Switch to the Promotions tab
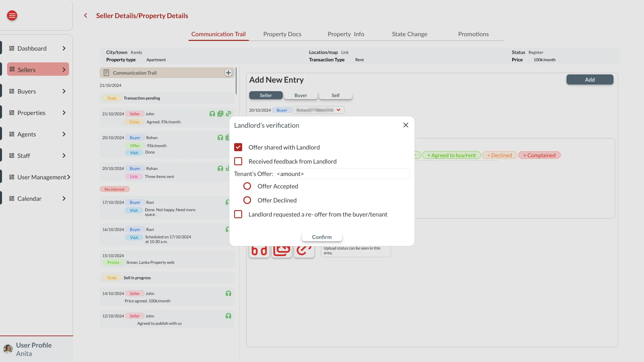This screenshot has width=644, height=362. (473, 34)
